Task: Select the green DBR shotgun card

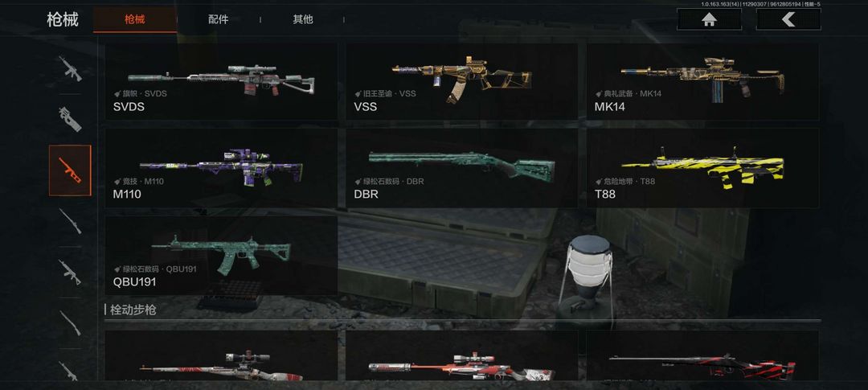Action: coord(461,168)
